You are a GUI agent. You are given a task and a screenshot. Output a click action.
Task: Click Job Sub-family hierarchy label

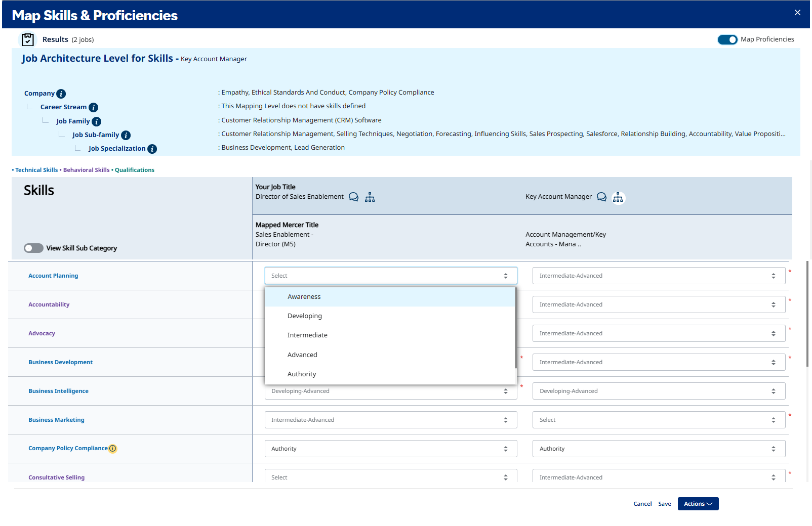[96, 135]
